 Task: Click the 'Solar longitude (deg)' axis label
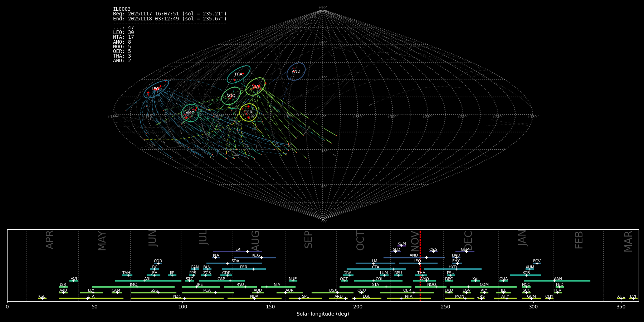tap(323, 314)
